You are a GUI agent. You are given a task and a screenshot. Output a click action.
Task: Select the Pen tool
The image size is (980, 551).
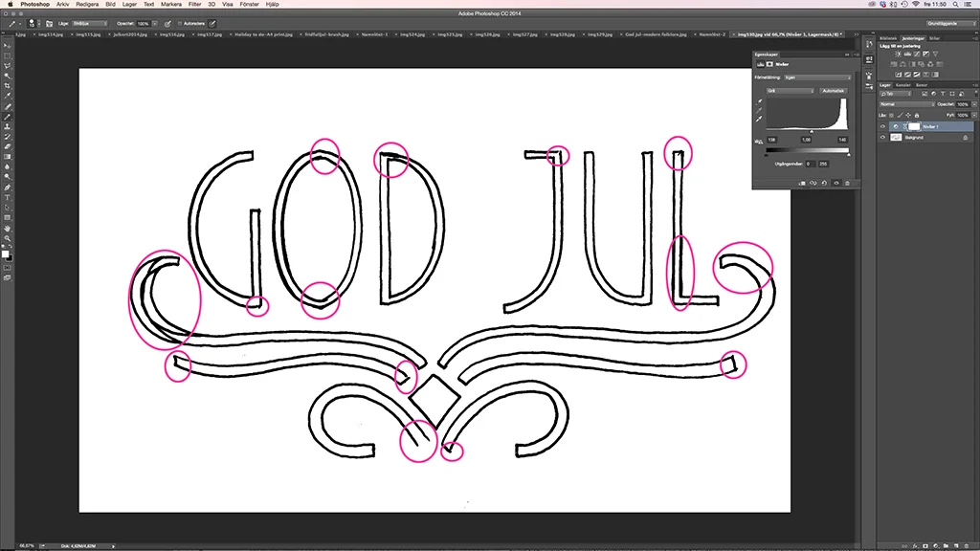(x=8, y=187)
